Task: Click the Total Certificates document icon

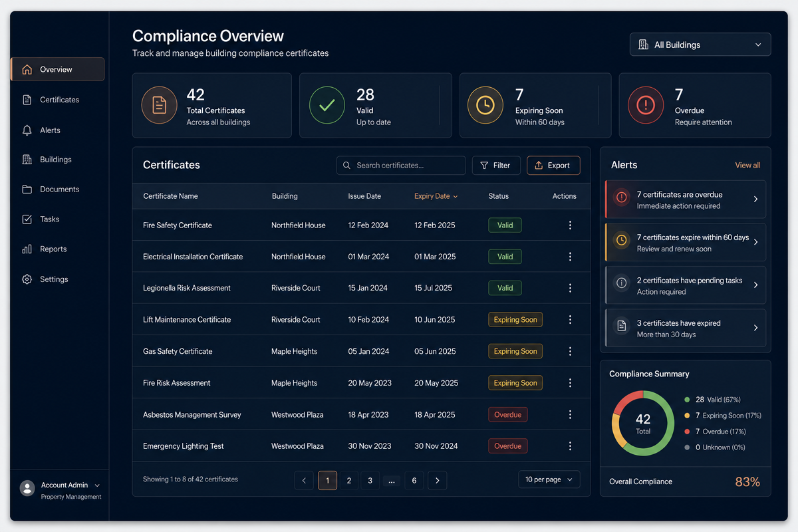Action: 159,105
